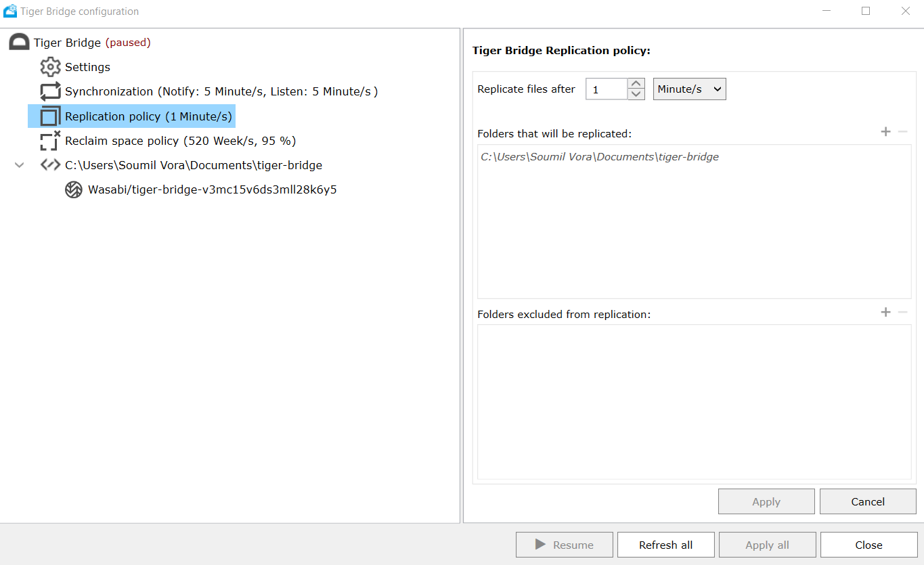Viewport: 924px width, 565px height.
Task: Click inside the excluded folders list box
Action: pyautogui.click(x=695, y=402)
